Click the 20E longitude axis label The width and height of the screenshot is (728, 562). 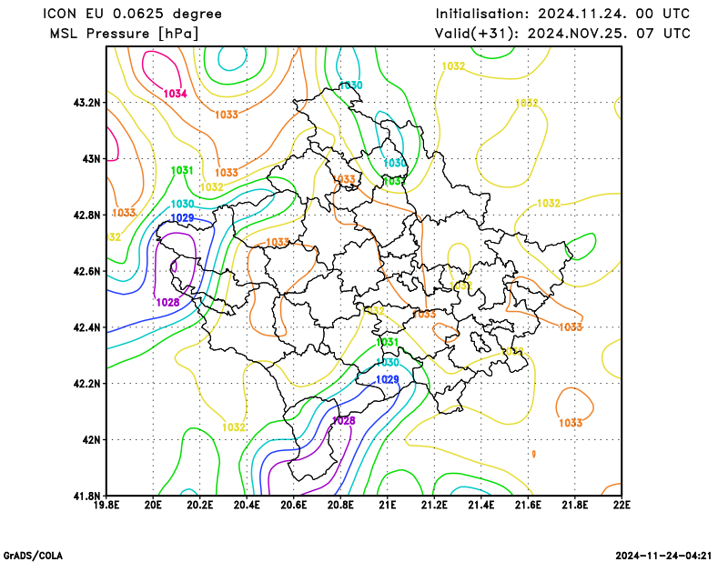[x=153, y=505]
